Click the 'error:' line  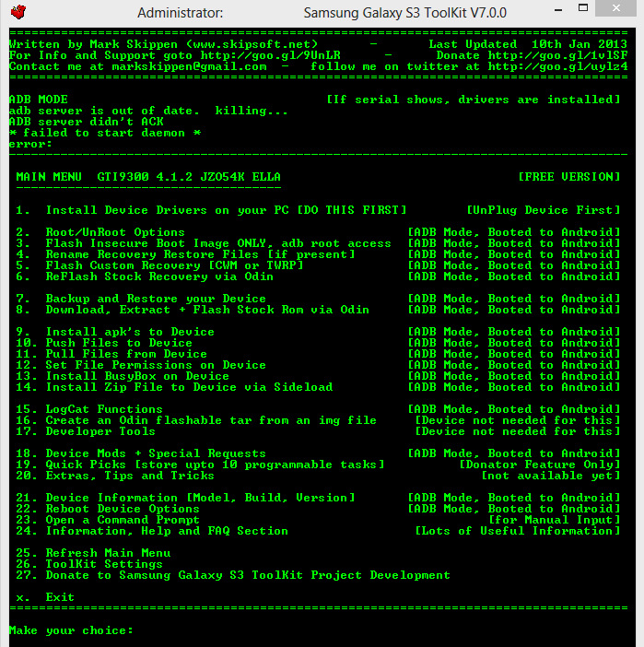point(30,144)
